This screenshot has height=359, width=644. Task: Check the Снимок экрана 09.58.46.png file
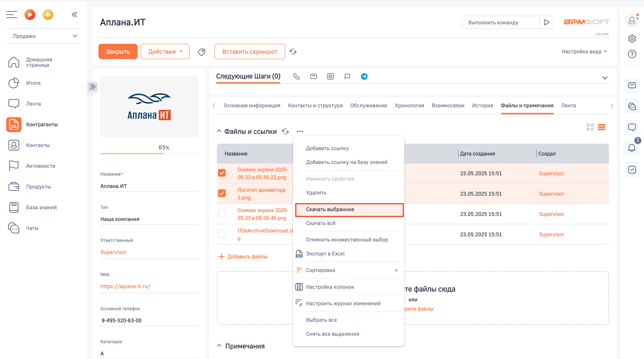tap(222, 214)
